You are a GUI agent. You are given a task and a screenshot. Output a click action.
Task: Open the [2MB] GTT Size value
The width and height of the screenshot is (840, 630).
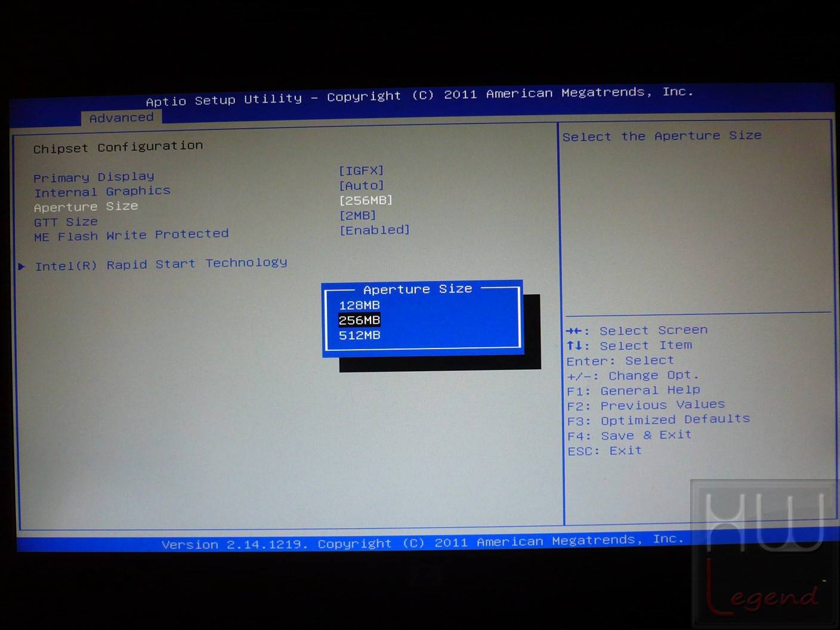pyautogui.click(x=358, y=215)
